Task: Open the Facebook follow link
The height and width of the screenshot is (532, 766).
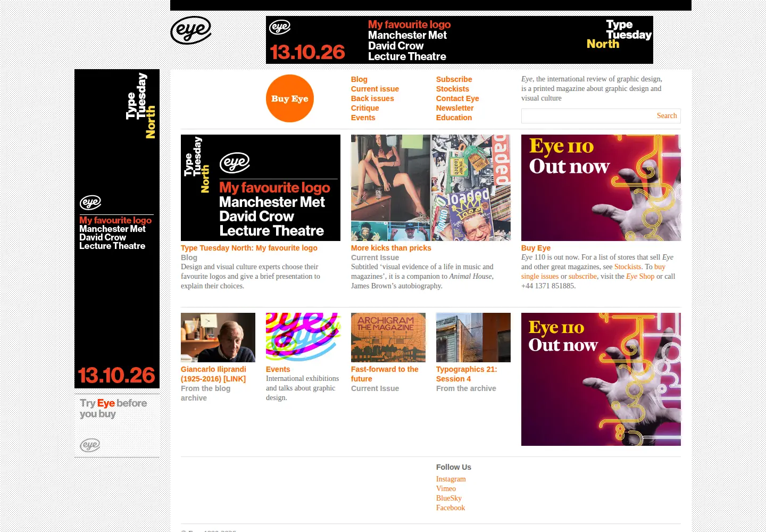Action: [450, 508]
